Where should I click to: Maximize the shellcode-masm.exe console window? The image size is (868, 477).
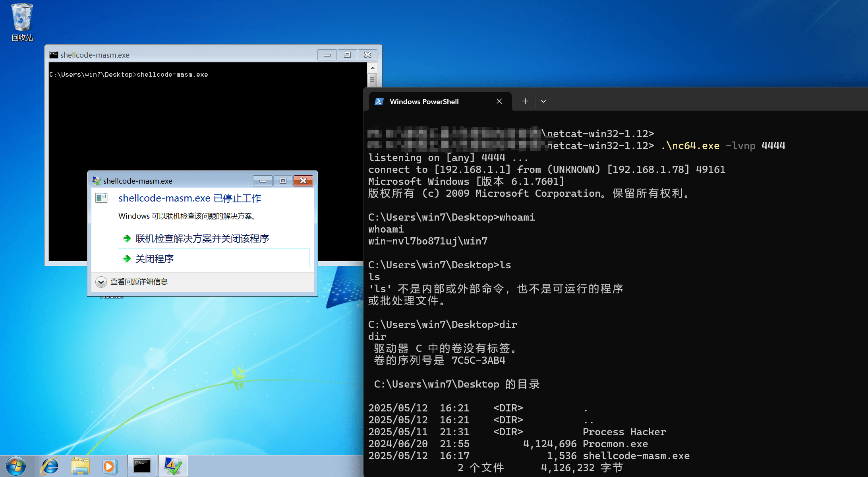click(347, 55)
